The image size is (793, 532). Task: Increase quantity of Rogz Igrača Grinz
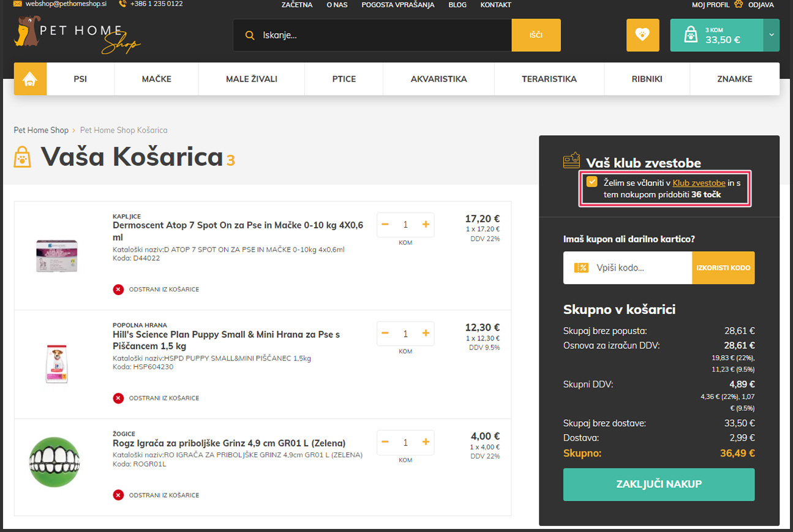tap(426, 442)
